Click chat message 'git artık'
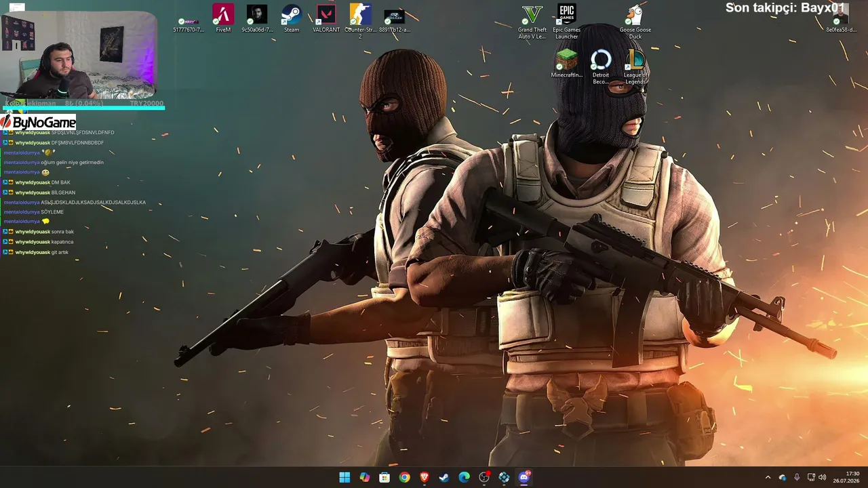The image size is (868, 488). click(x=60, y=252)
